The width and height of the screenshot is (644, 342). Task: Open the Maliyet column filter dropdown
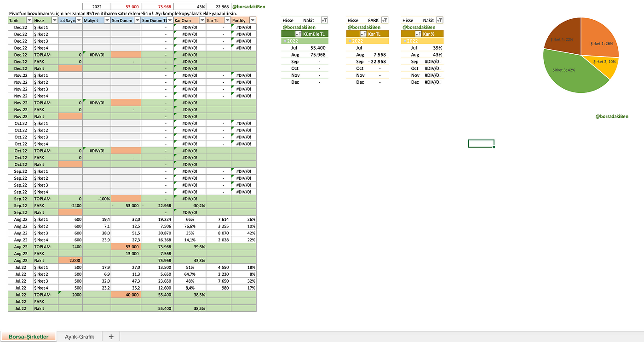107,20
